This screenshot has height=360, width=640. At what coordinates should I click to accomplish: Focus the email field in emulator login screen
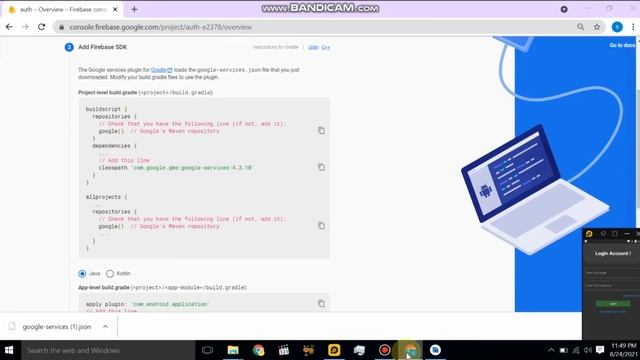click(x=612, y=273)
